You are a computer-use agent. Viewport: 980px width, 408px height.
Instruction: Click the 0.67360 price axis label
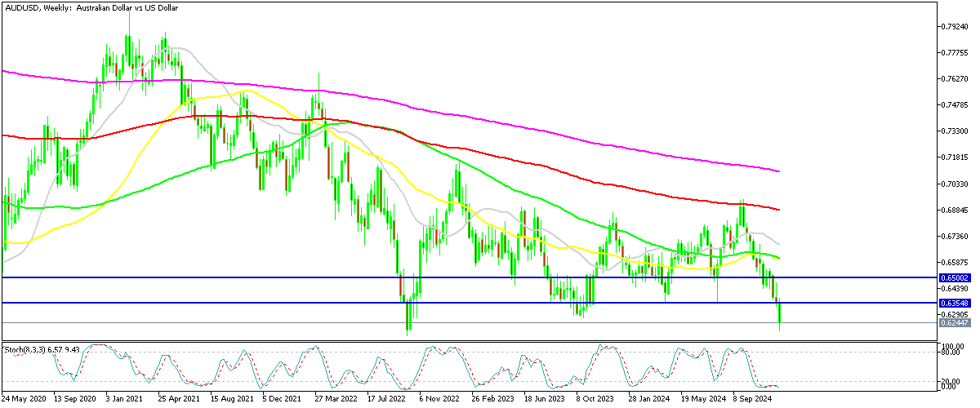tap(955, 237)
